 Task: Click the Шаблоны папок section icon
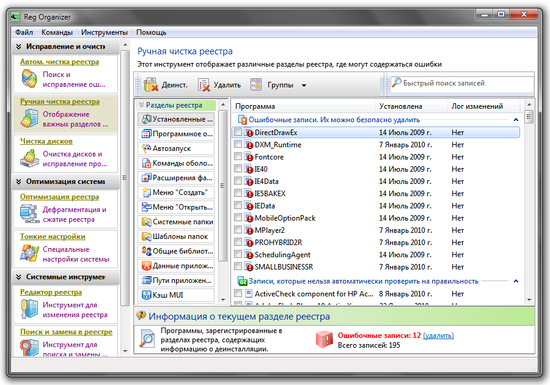(146, 237)
